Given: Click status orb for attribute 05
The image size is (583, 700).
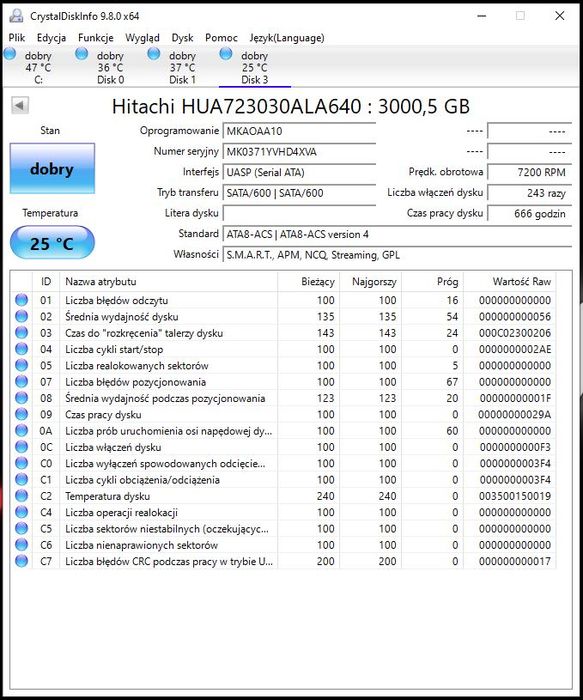Looking at the screenshot, I should pyautogui.click(x=21, y=365).
